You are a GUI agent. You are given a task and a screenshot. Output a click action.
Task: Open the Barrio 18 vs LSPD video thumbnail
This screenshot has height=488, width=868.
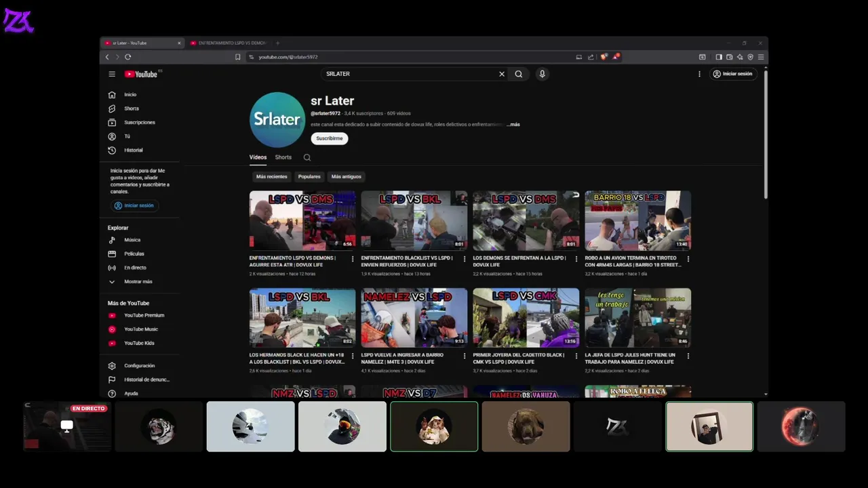click(x=638, y=220)
